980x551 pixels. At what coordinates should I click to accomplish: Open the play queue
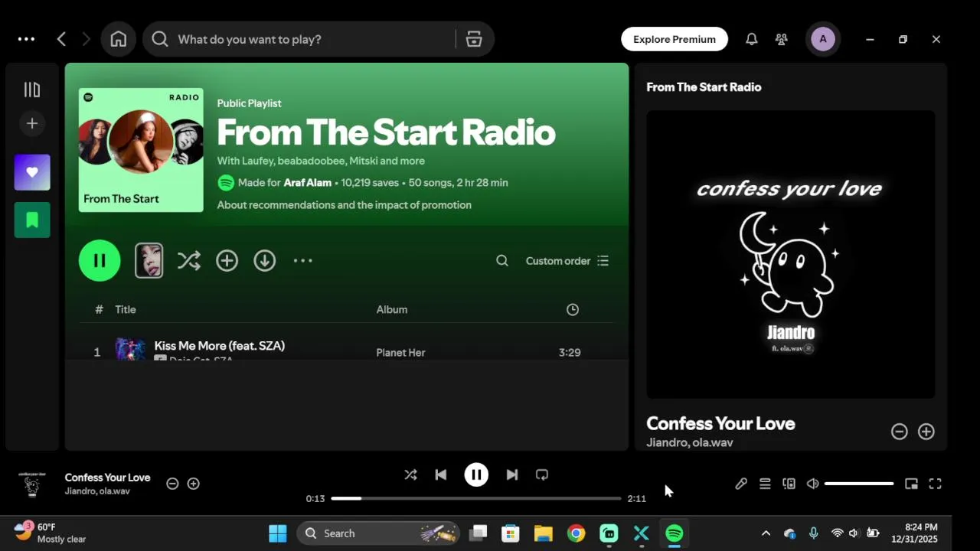pos(765,484)
